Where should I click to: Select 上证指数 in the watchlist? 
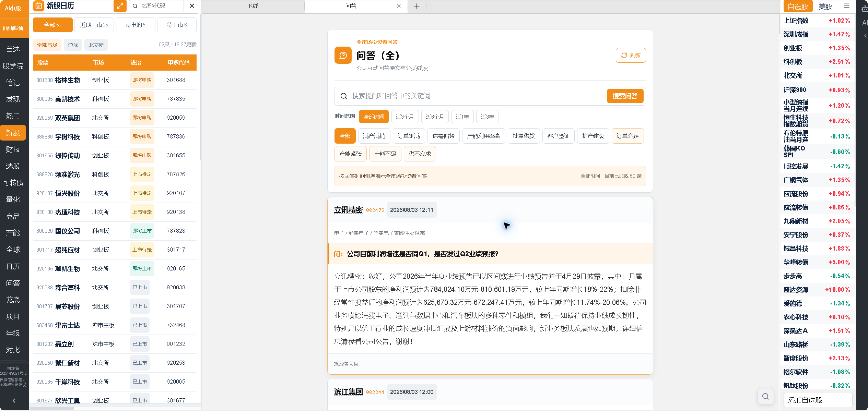point(817,21)
